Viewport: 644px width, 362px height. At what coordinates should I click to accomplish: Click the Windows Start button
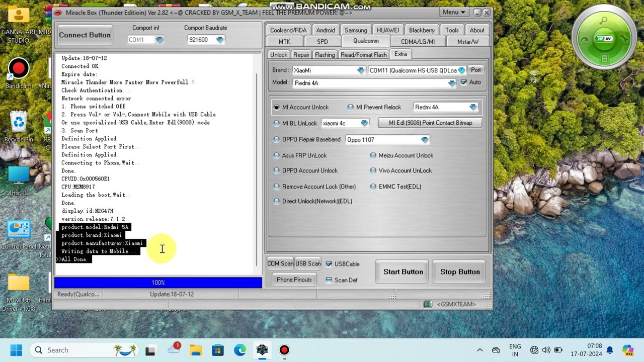[x=16, y=350]
